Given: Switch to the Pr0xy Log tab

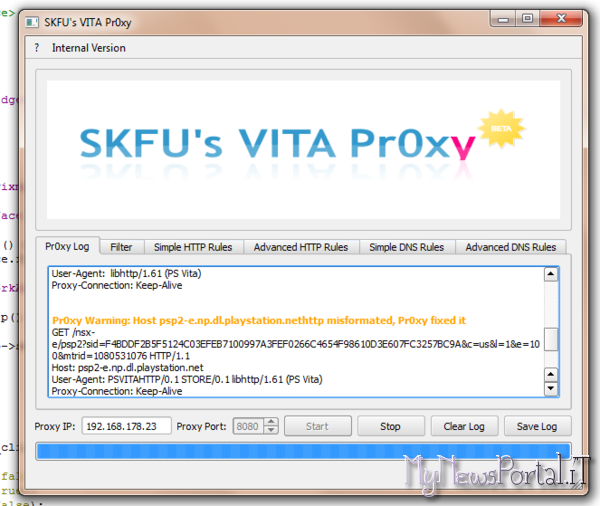Looking at the screenshot, I should [67, 246].
